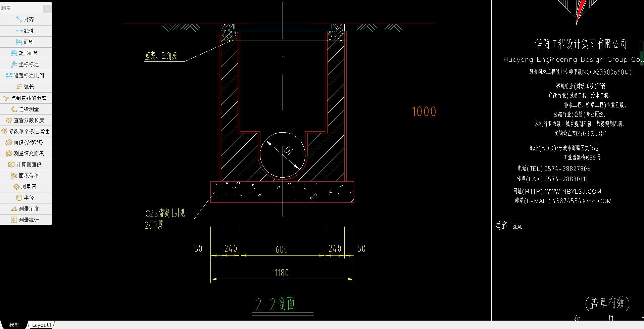Click the fax line 0574-28830111
This screenshot has width=644, height=329.
click(552, 179)
